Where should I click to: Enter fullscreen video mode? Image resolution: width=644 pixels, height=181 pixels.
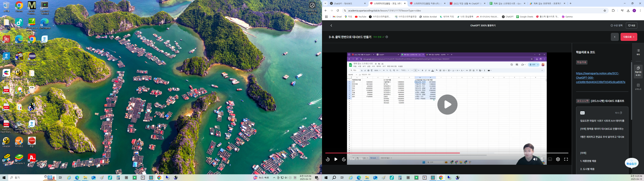(x=566, y=159)
